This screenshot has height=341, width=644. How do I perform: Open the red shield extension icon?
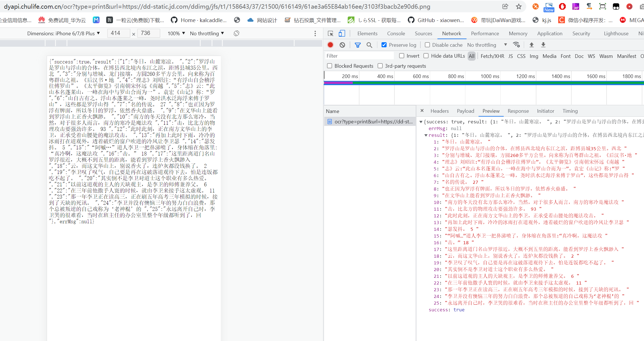(562, 6)
